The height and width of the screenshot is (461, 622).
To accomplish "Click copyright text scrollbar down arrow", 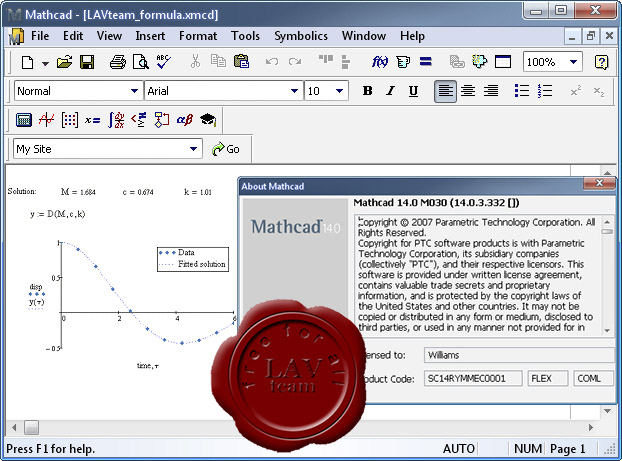I will click(x=607, y=330).
